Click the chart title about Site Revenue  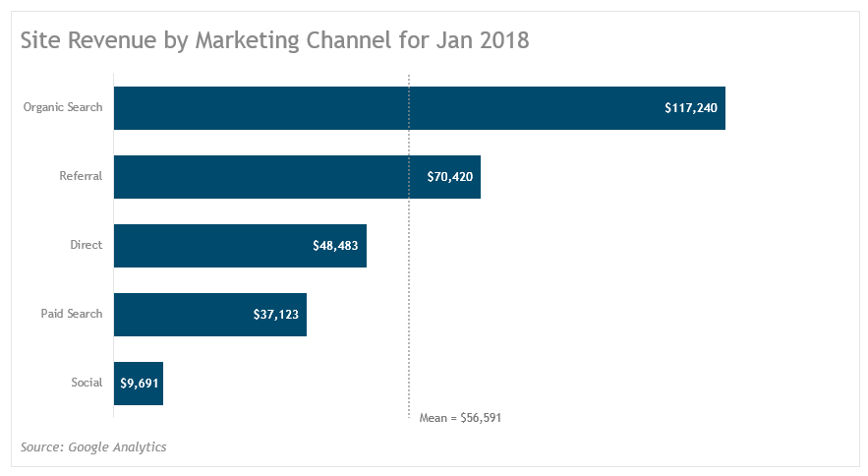274,41
